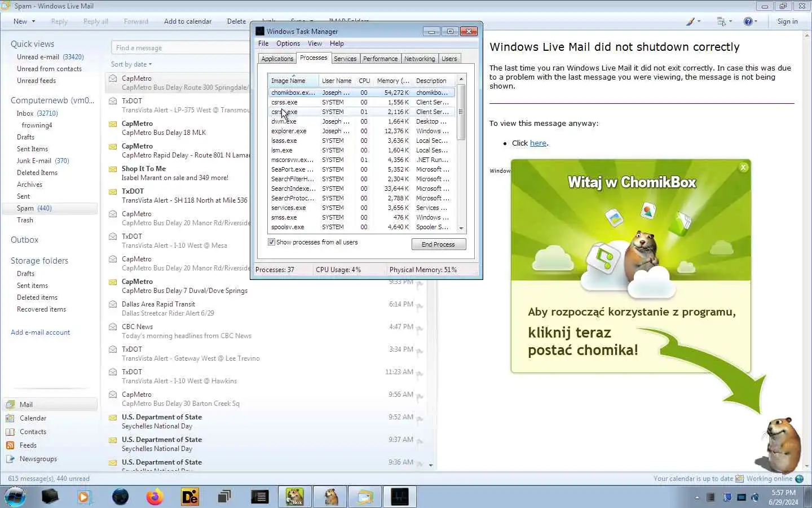This screenshot has width=812, height=508.
Task: Sort processes by the Memory column header
Action: click(x=393, y=81)
